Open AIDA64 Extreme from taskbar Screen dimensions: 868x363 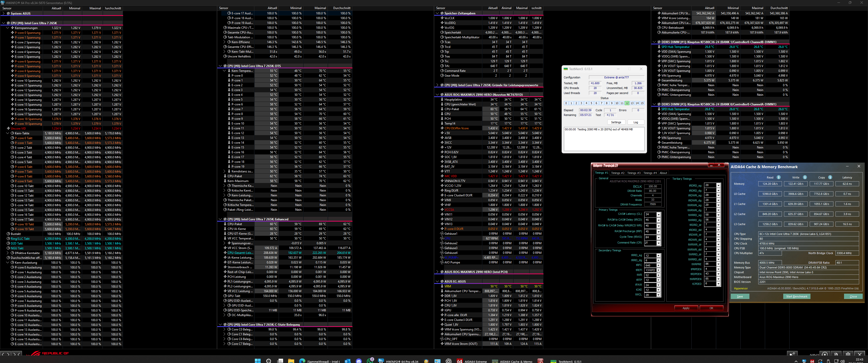[x=472, y=361]
